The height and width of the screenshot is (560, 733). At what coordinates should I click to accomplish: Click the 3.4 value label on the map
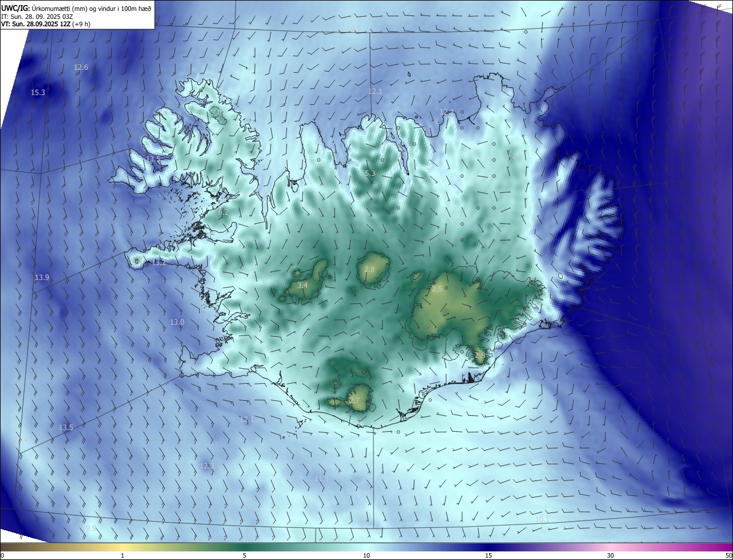pyautogui.click(x=302, y=285)
